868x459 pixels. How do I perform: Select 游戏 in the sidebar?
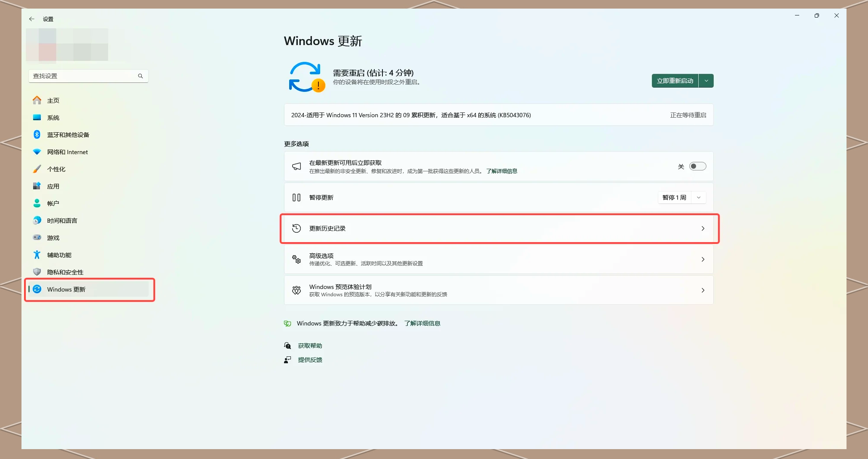click(x=89, y=237)
